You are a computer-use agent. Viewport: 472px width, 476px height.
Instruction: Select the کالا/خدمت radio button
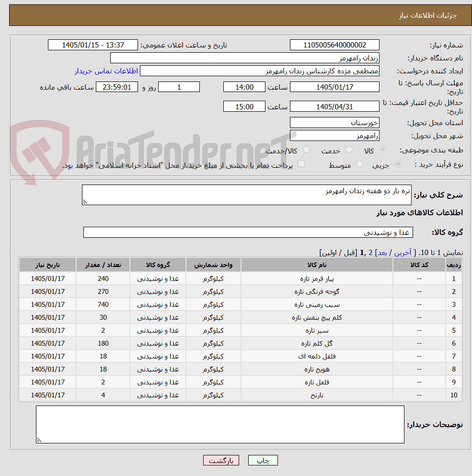[307, 150]
